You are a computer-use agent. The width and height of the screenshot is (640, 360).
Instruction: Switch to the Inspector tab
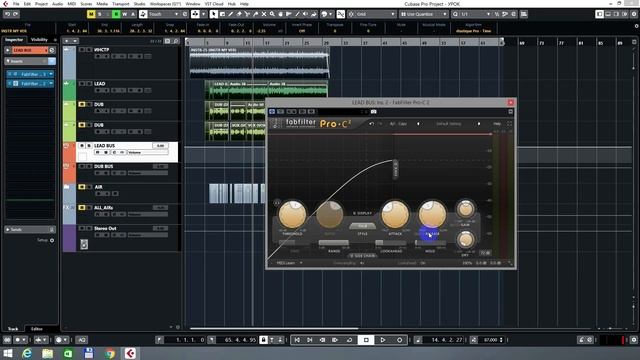(x=14, y=40)
